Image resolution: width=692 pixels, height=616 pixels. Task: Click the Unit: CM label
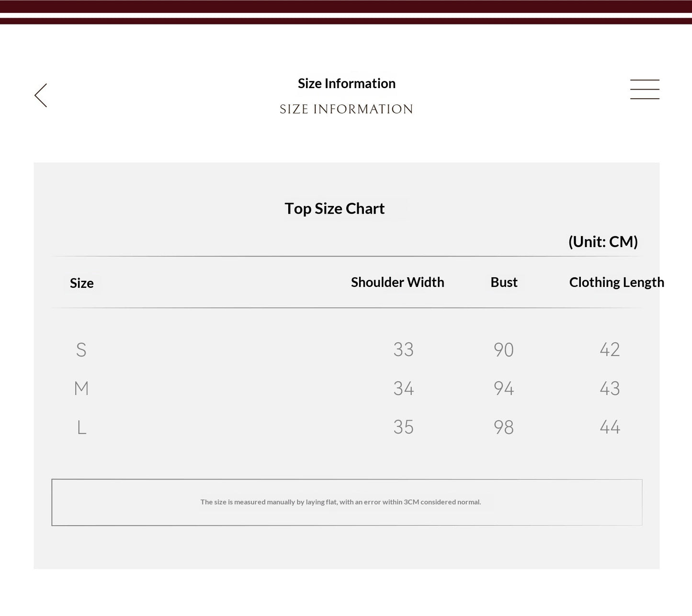(603, 241)
